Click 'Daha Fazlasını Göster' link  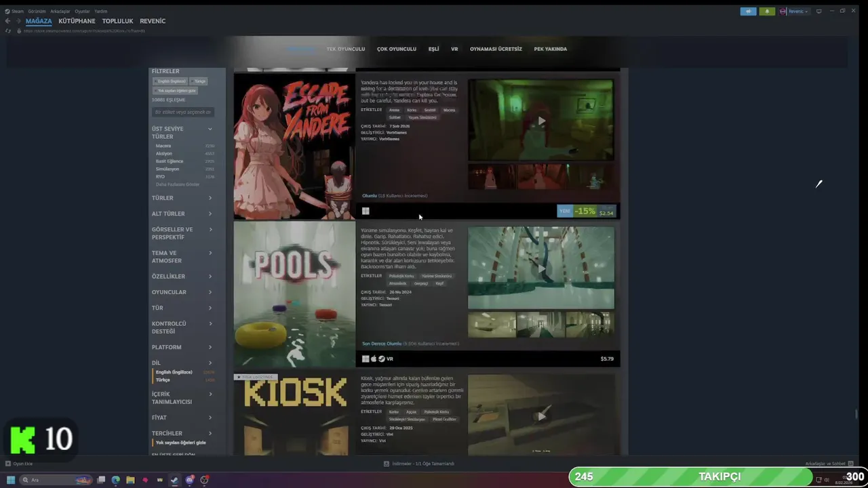(x=178, y=184)
